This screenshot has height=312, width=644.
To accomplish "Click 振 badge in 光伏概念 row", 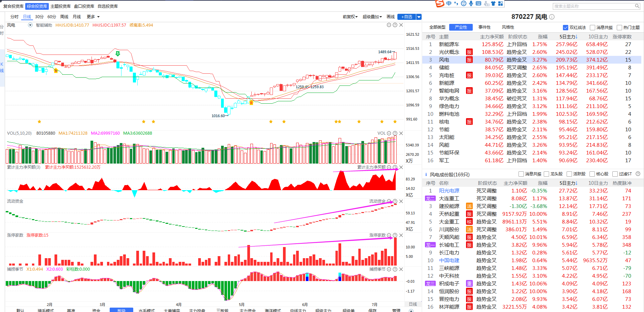I will (x=469, y=52).
